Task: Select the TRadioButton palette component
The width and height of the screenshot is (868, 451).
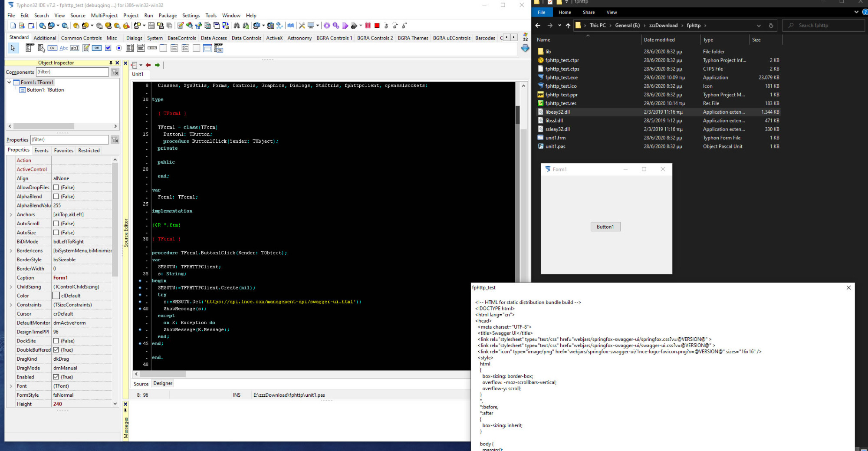Action: 119,48
